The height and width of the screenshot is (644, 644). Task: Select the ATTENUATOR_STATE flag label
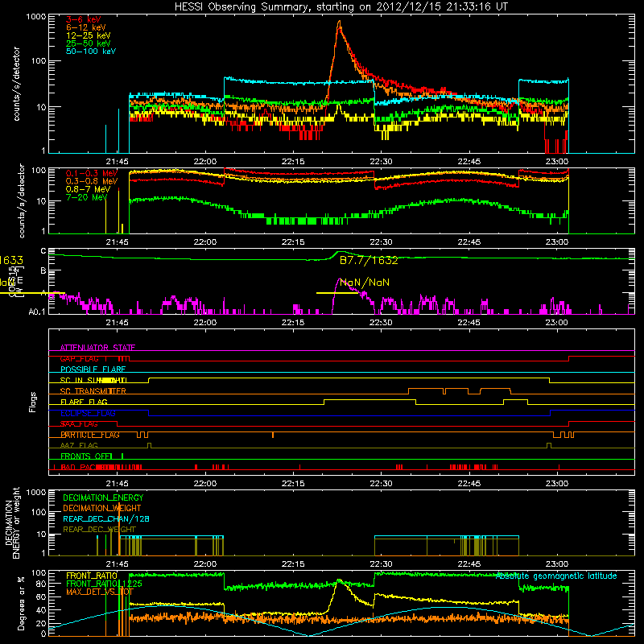tap(97, 348)
